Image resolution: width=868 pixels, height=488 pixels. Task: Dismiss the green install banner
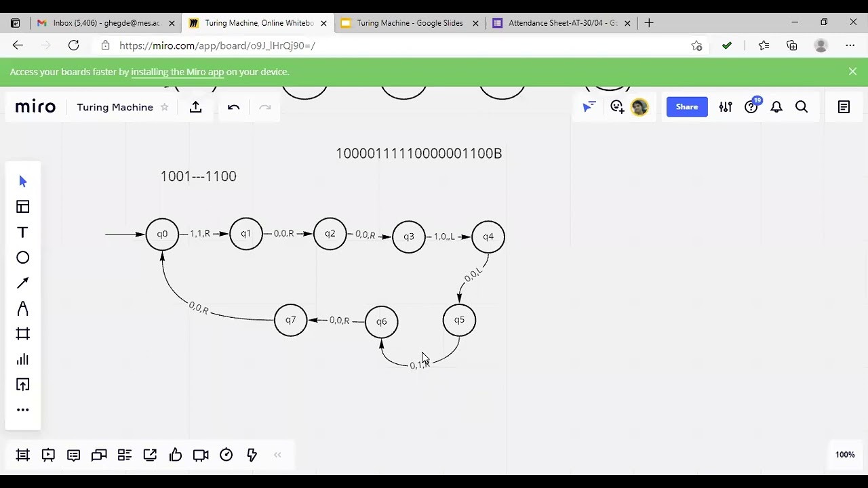852,72
